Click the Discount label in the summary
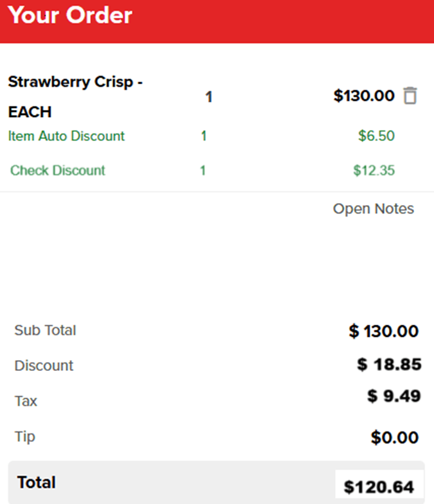 click(x=44, y=366)
